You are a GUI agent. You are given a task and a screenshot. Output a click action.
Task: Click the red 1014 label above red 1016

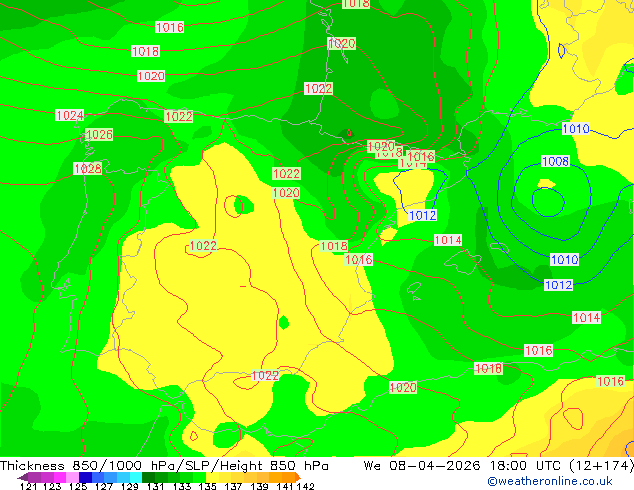click(587, 317)
